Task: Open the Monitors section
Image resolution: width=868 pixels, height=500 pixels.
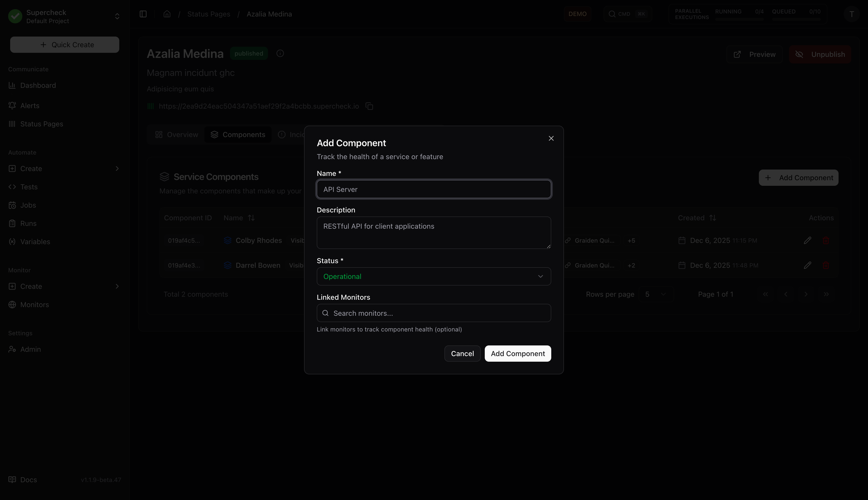Action: 34,305
